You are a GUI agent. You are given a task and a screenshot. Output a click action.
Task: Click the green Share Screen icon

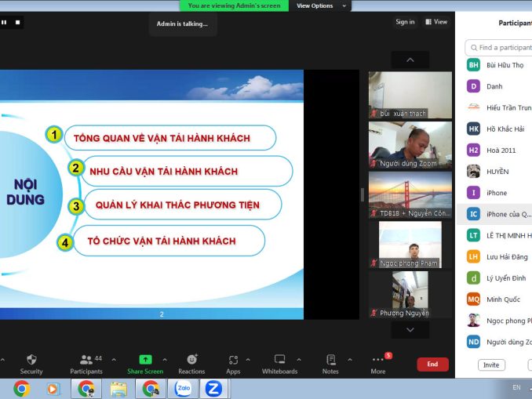coord(145,359)
